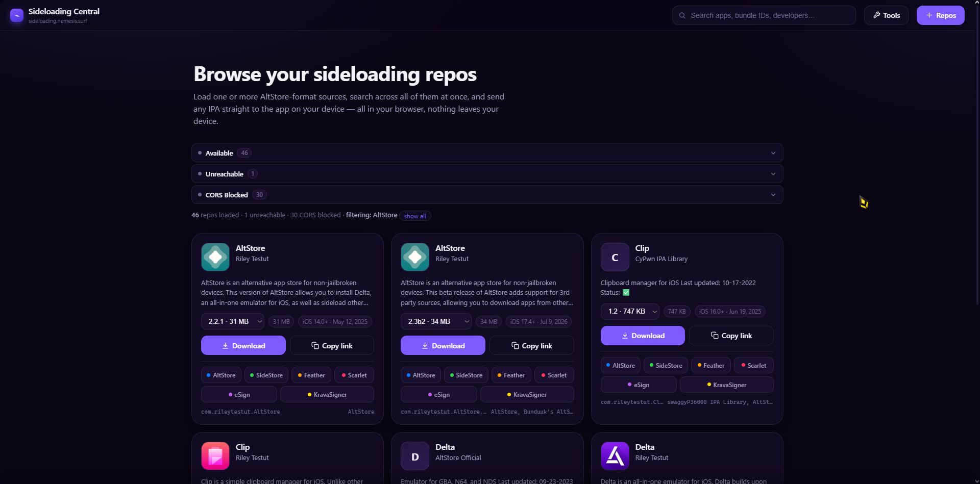Send Clip 1.2 to eSign
Screen dimensions: 980x484
pyautogui.click(x=639, y=385)
